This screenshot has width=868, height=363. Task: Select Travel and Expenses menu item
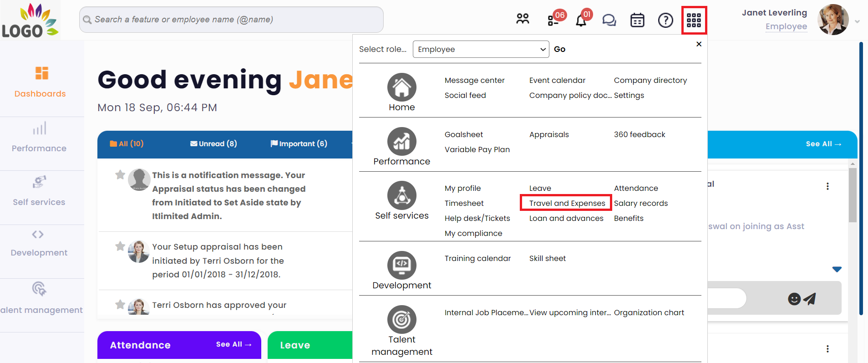(x=567, y=203)
